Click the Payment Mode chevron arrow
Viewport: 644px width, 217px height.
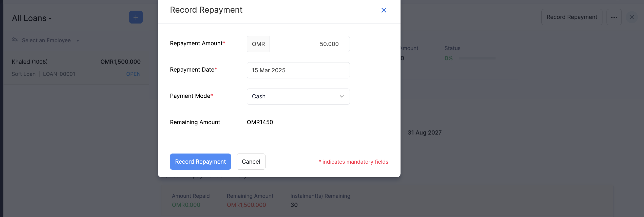tap(342, 96)
